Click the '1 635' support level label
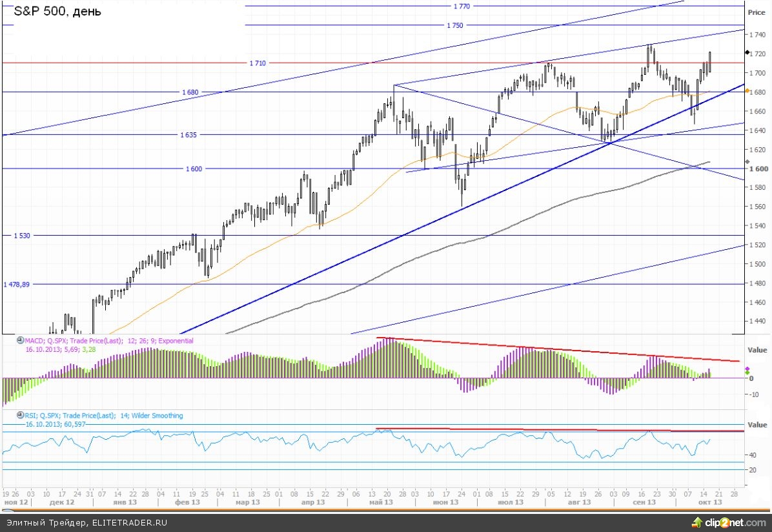 pos(188,135)
